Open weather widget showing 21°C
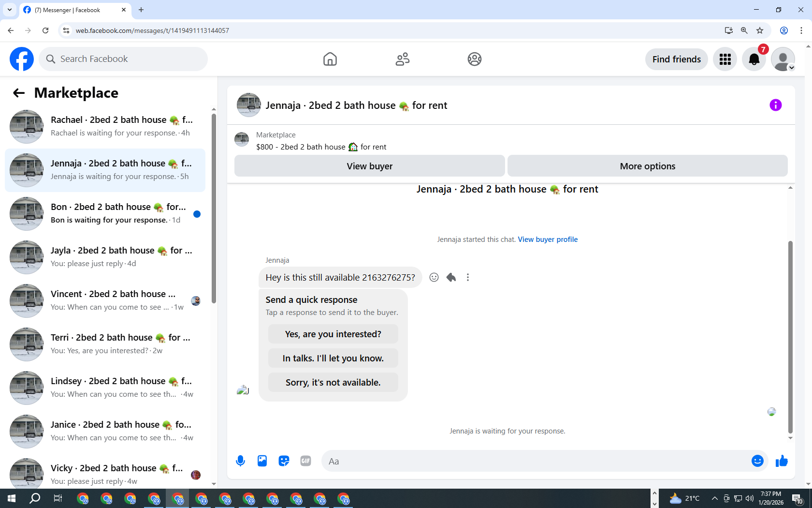 (685, 498)
